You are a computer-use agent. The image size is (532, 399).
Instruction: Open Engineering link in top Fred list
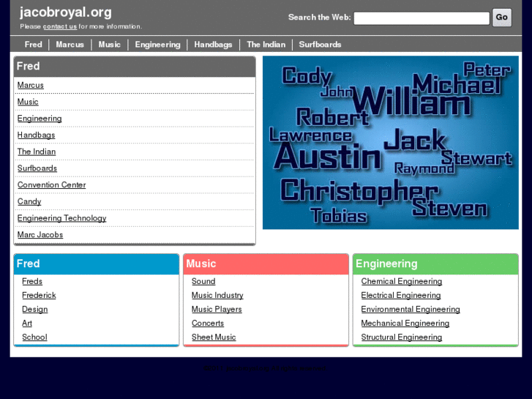(40, 119)
